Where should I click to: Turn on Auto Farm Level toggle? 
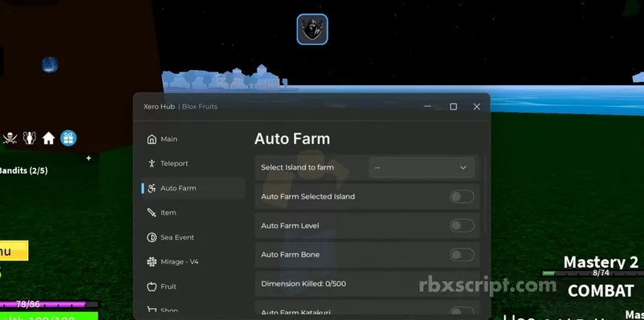point(461,226)
